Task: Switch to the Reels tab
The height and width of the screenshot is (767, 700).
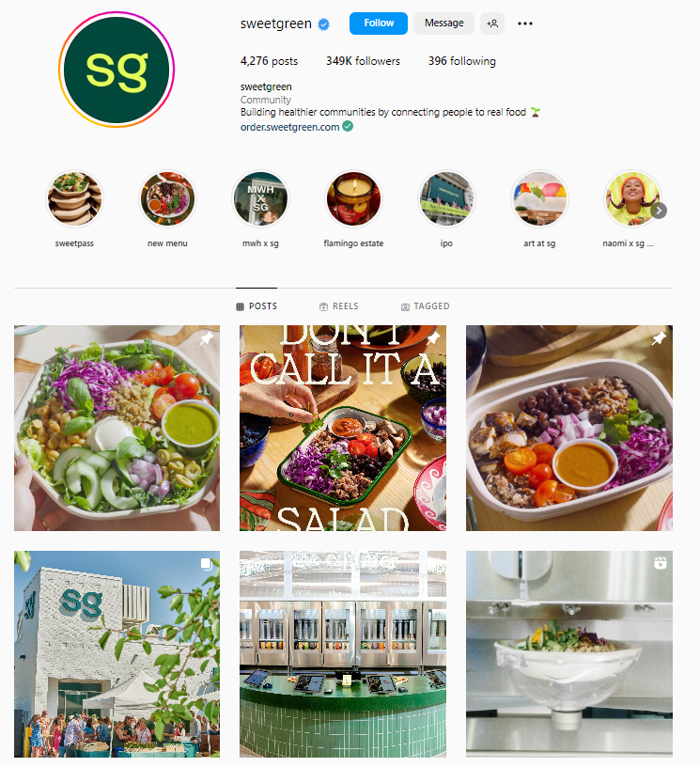Action: tap(339, 306)
